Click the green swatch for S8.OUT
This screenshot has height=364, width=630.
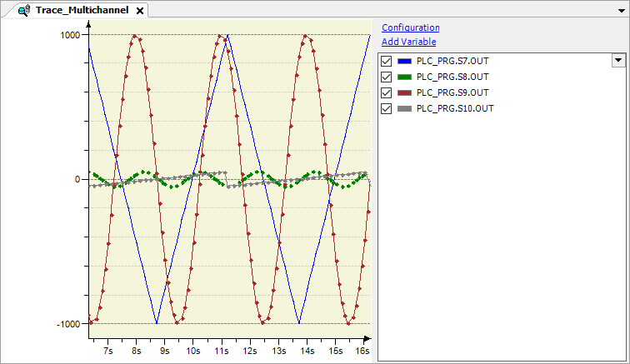pyautogui.click(x=405, y=77)
